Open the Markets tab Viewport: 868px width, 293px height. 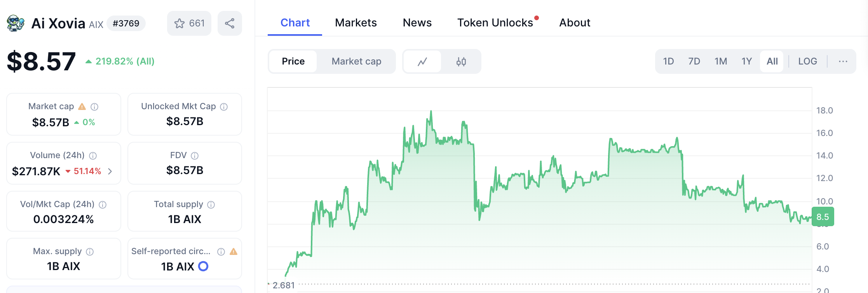pos(356,23)
